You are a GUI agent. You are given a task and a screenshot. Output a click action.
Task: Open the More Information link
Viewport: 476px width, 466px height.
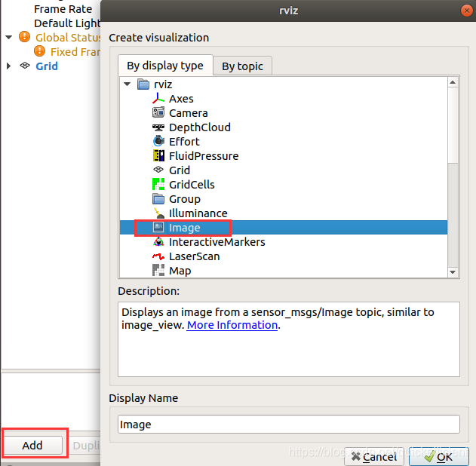tap(232, 325)
